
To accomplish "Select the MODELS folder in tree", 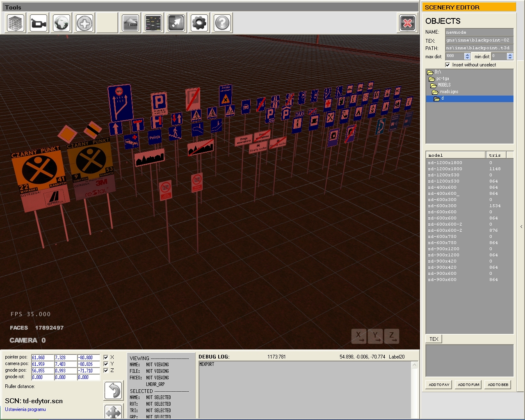I will click(x=444, y=85).
